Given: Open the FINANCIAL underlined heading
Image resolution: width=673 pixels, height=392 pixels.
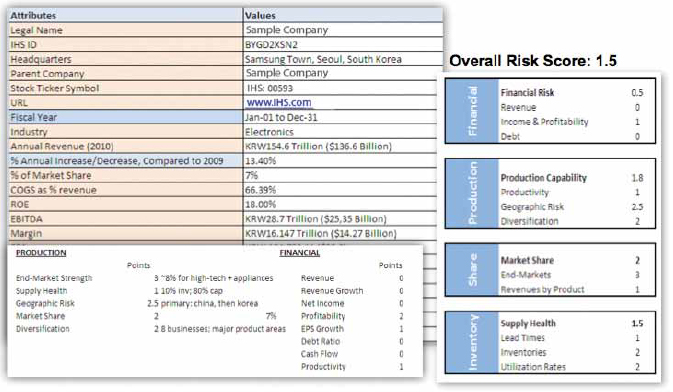Looking at the screenshot, I should coord(300,253).
